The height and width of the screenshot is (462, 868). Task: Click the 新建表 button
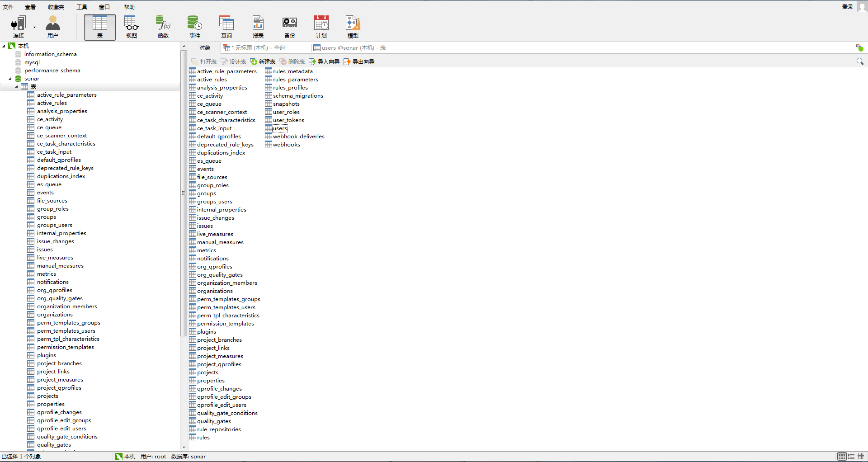coord(263,61)
